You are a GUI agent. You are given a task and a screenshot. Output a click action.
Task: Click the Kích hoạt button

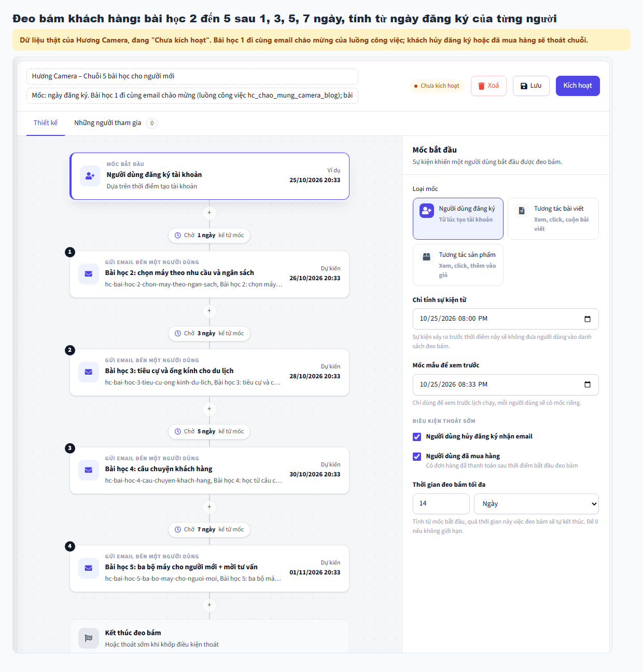point(578,86)
